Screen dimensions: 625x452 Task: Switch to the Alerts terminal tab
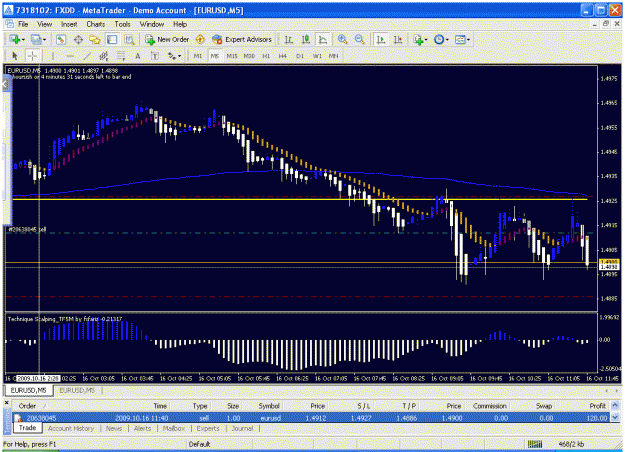(142, 428)
